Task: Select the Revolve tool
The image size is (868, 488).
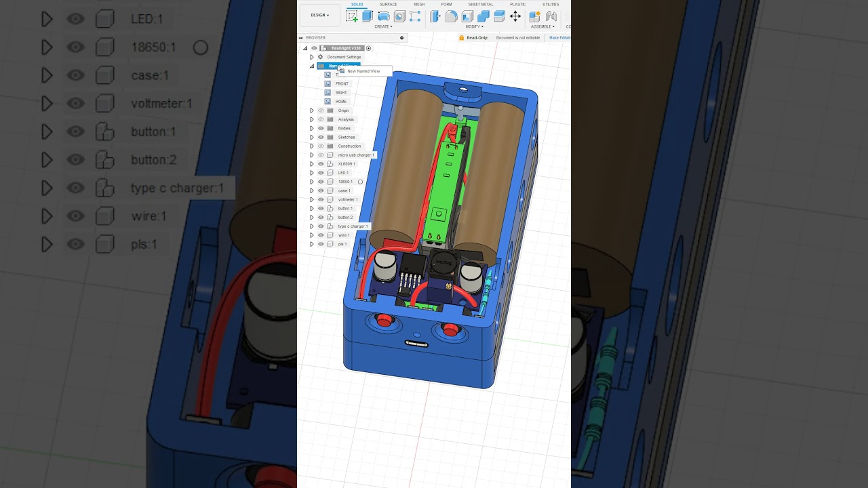Action: (384, 16)
